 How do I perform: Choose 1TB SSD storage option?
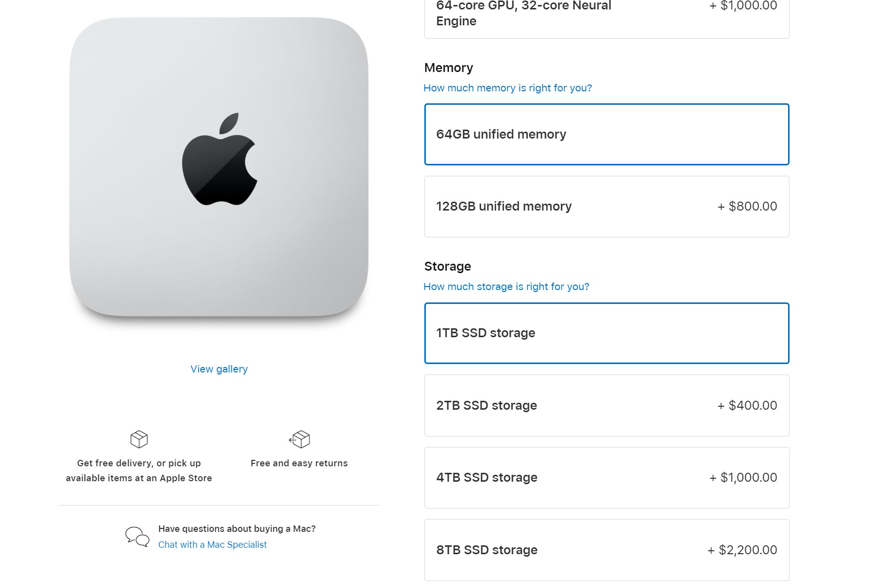coord(606,333)
